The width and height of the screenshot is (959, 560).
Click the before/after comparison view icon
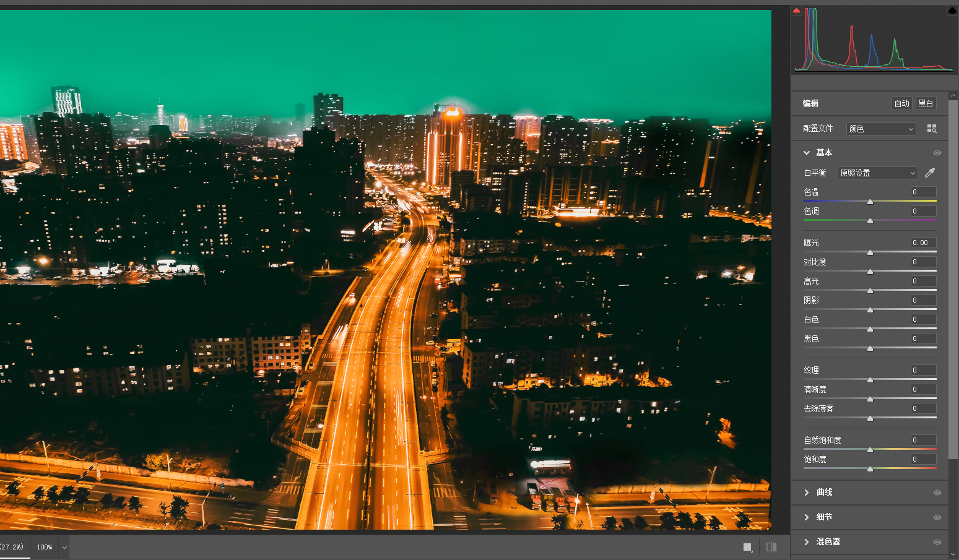[x=771, y=547]
